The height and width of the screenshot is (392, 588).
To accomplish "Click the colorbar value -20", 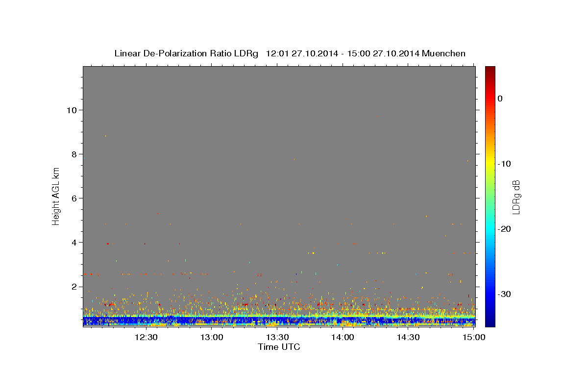I will coord(505,229).
